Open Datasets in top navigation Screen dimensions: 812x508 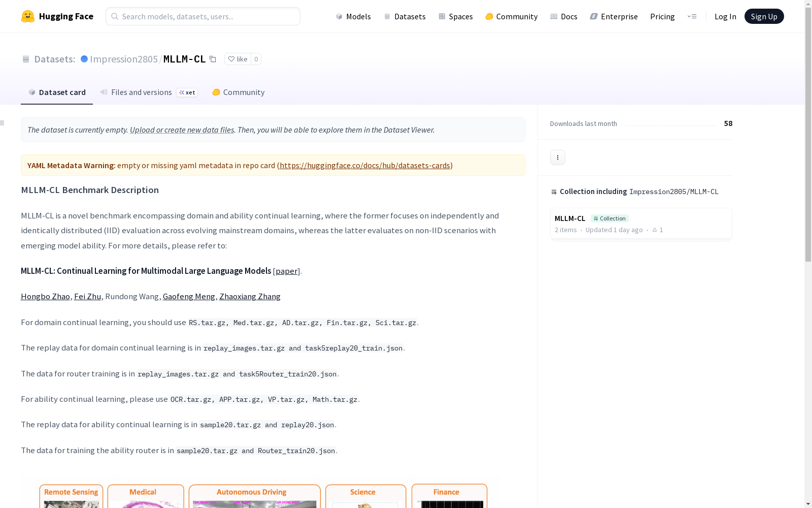pos(404,16)
